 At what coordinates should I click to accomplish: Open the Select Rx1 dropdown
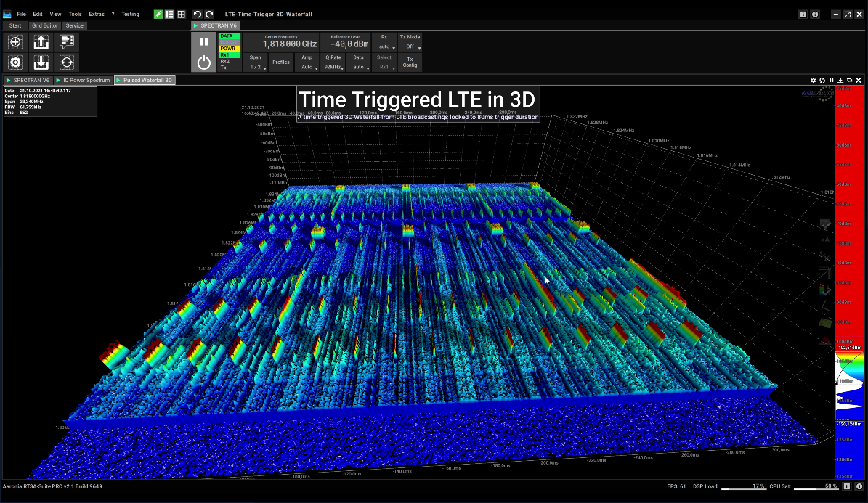pyautogui.click(x=384, y=62)
